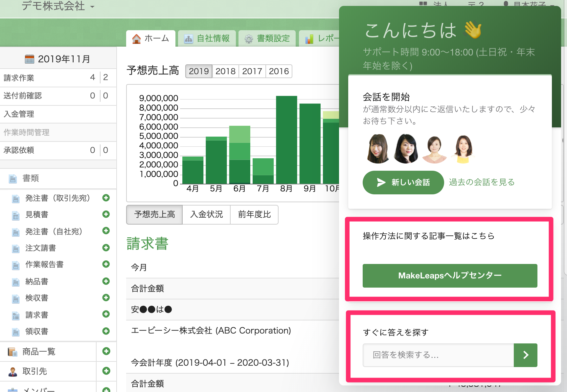The image size is (567, 392).
Task: Select the 2018 year toggle
Action: 225,71
